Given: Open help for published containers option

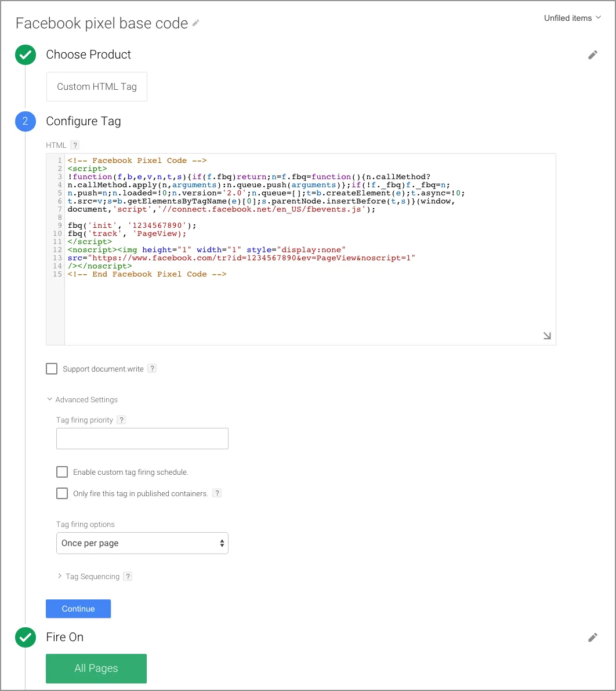Looking at the screenshot, I should pos(217,493).
